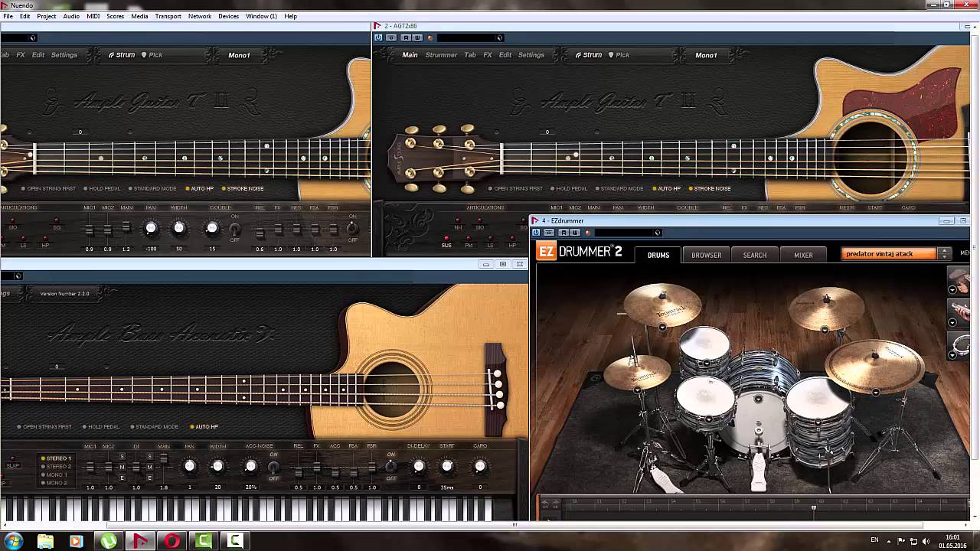Click the edit instrument button in AGT2x86 header
The height and width of the screenshot is (551, 980).
tap(391, 37)
